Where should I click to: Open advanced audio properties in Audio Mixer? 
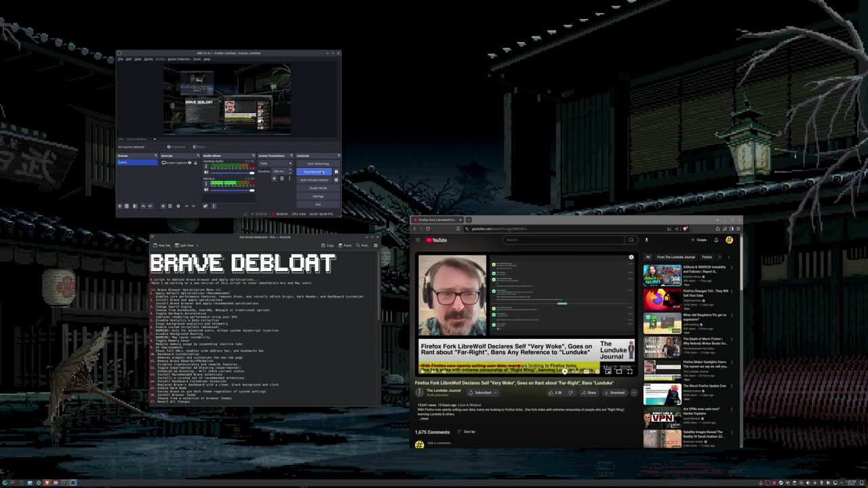(x=205, y=206)
